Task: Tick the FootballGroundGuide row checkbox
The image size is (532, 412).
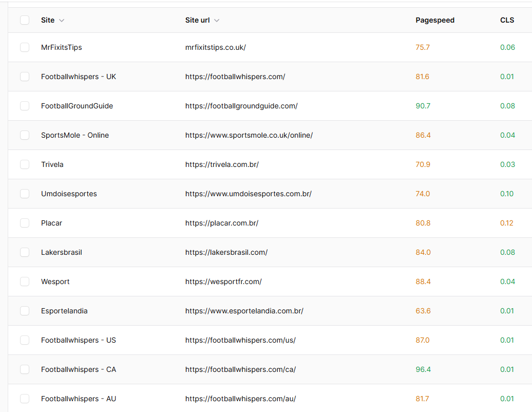Action: click(25, 106)
